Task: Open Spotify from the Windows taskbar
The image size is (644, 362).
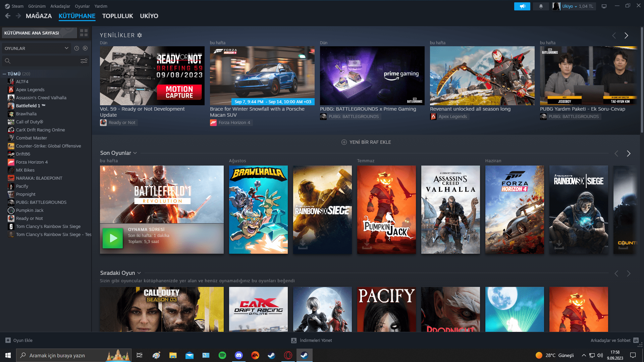Action: click(x=222, y=355)
